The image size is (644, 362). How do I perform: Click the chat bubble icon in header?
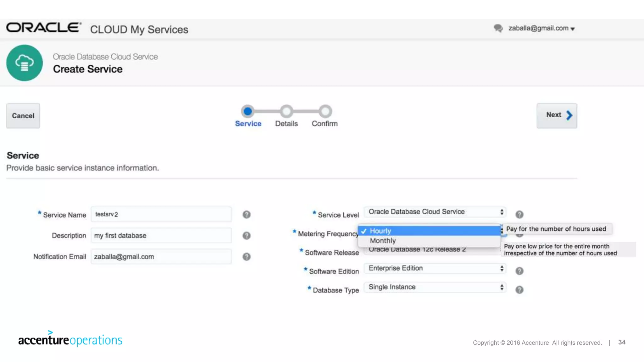tap(498, 28)
